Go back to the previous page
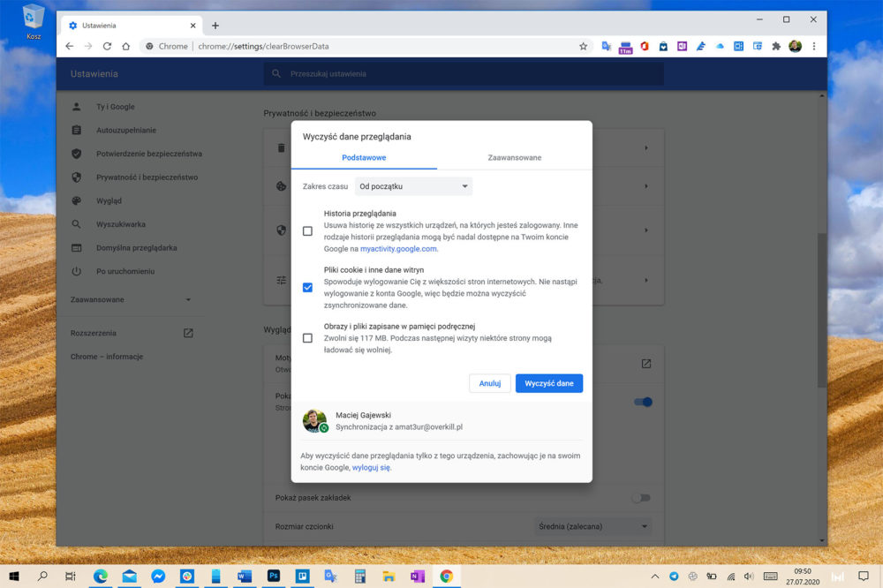Screen dimensions: 883x588 point(69,46)
